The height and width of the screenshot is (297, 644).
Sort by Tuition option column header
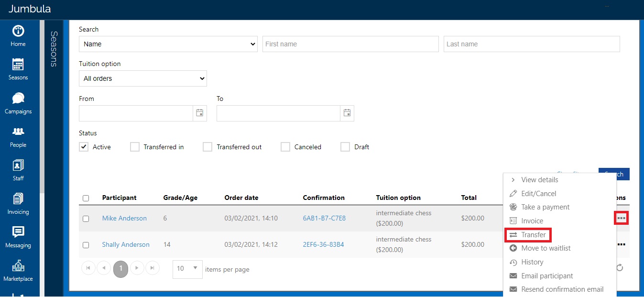pos(398,198)
